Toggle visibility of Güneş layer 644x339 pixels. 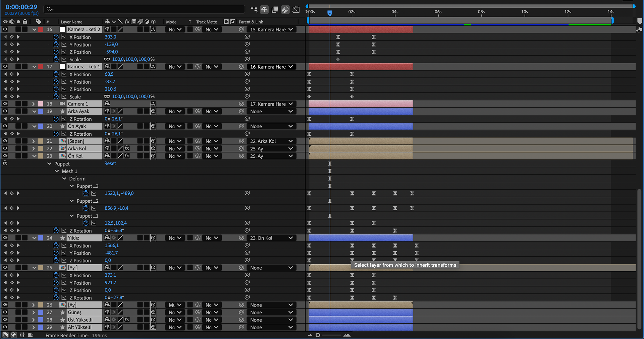(5, 312)
